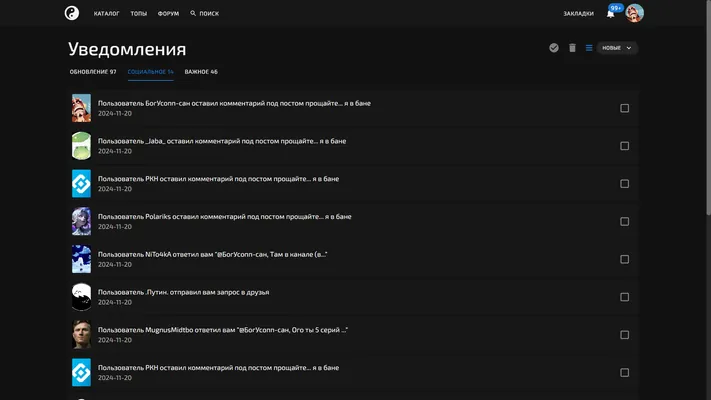Switch to list view layout icon
Image resolution: width=711 pixels, height=400 pixels.
589,48
